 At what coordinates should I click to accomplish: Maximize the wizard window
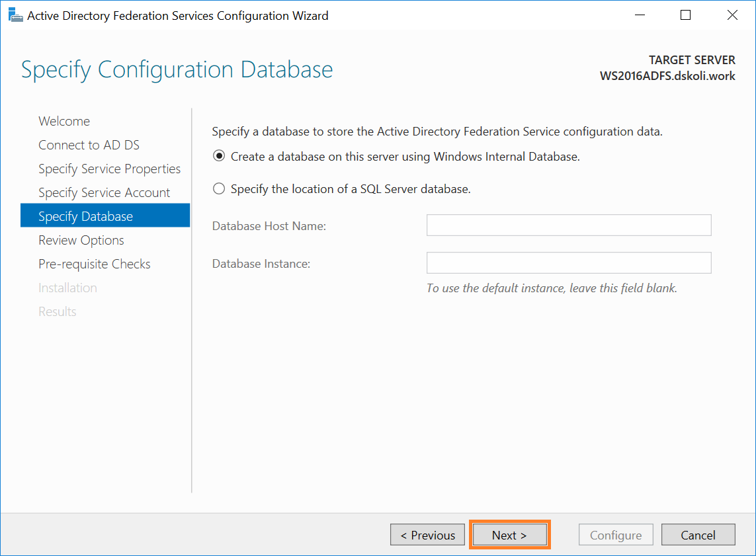point(686,15)
